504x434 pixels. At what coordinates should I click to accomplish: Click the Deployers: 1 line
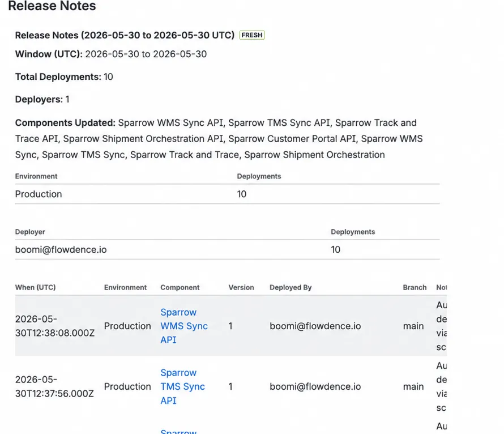tap(42, 99)
